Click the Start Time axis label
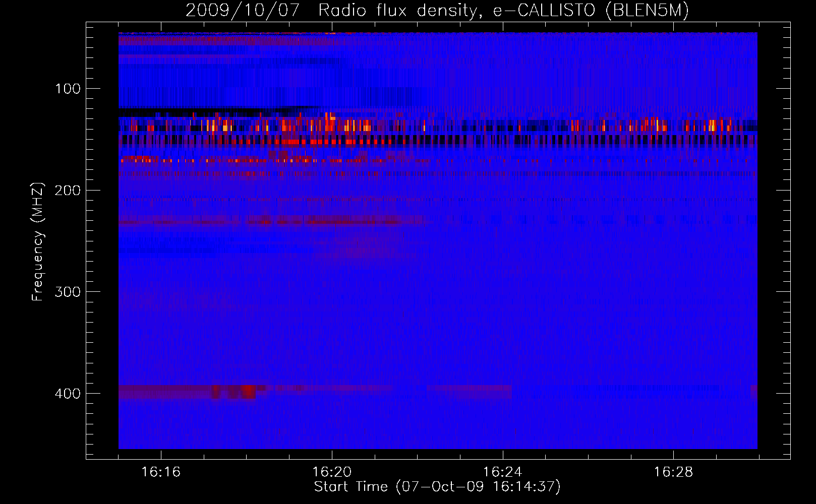The image size is (816, 504). pyautogui.click(x=437, y=487)
